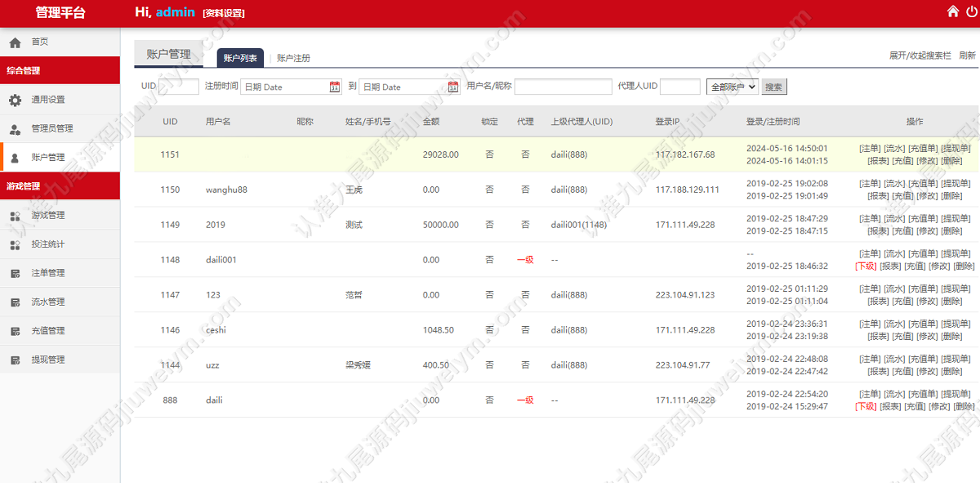The height and width of the screenshot is (483, 980).
Task: Switch to the 账户注册 tab
Action: (293, 58)
